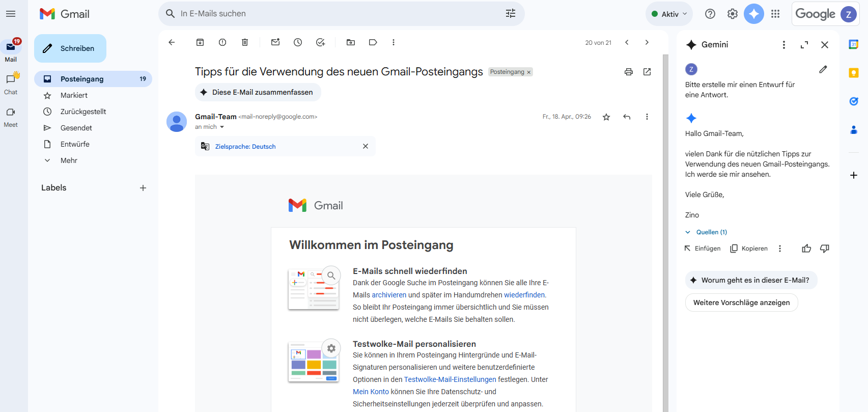Viewport: 868px width, 412px height.
Task: Open the Posteingang folder
Action: tap(93, 79)
